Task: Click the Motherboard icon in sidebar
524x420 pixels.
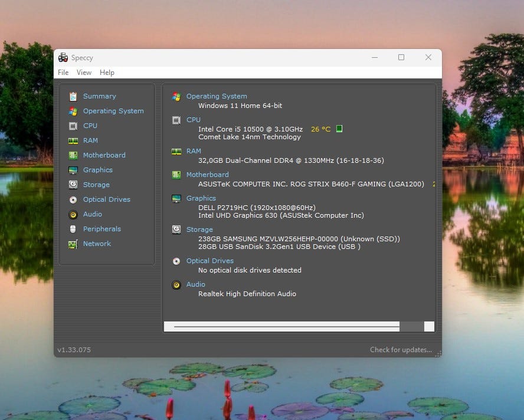Action: 73,155
